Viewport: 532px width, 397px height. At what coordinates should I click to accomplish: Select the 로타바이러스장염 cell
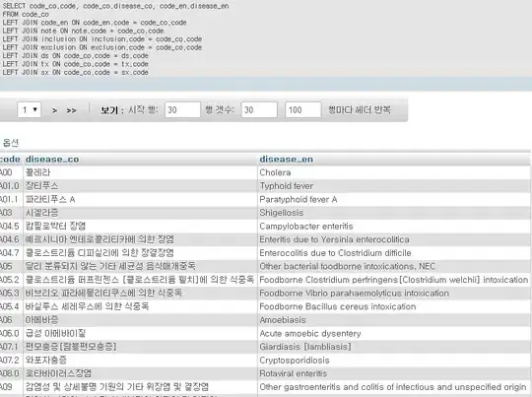(140, 373)
